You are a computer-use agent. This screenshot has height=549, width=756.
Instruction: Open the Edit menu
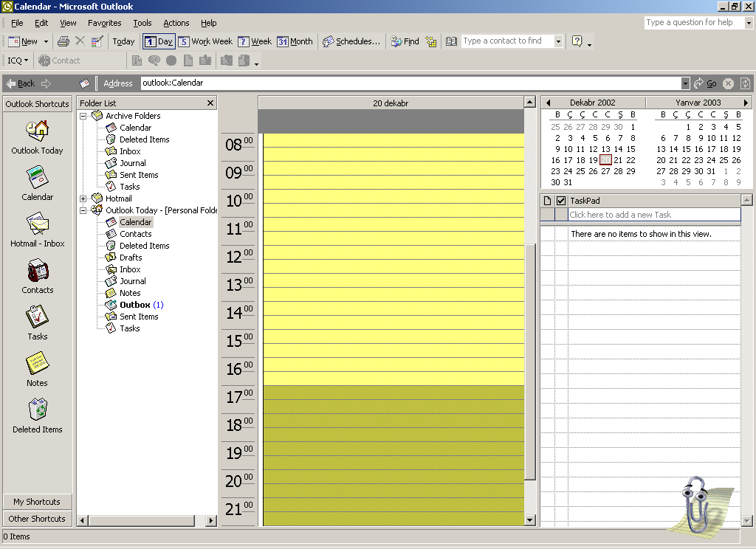click(x=41, y=23)
